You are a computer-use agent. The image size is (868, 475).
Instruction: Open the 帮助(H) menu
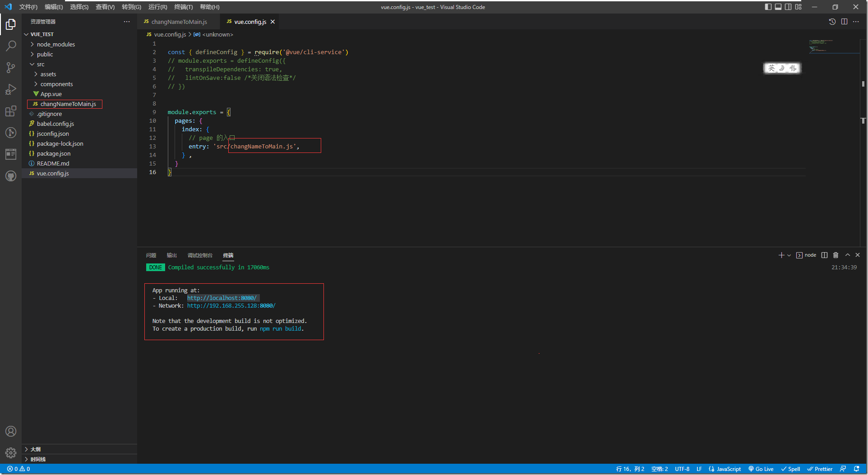[209, 7]
